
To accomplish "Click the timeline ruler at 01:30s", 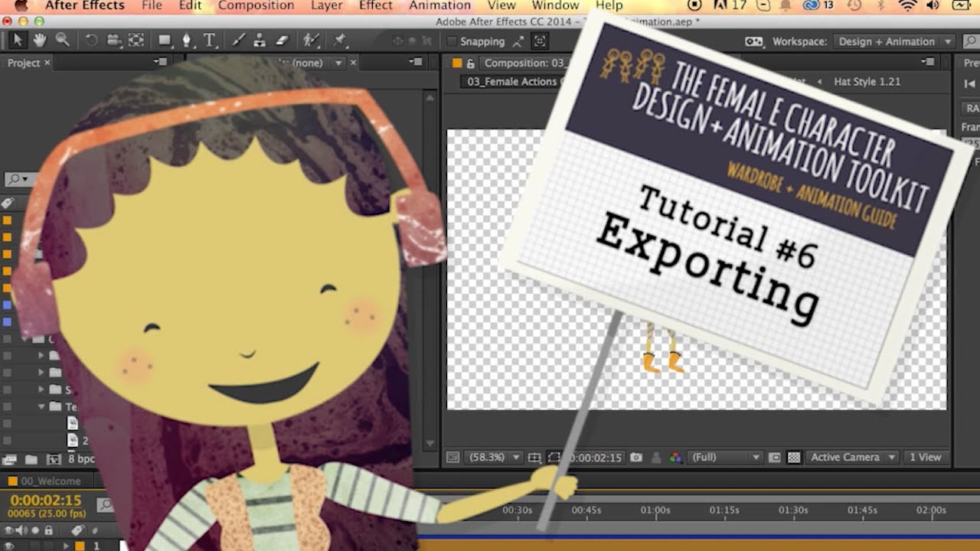I will 793,510.
